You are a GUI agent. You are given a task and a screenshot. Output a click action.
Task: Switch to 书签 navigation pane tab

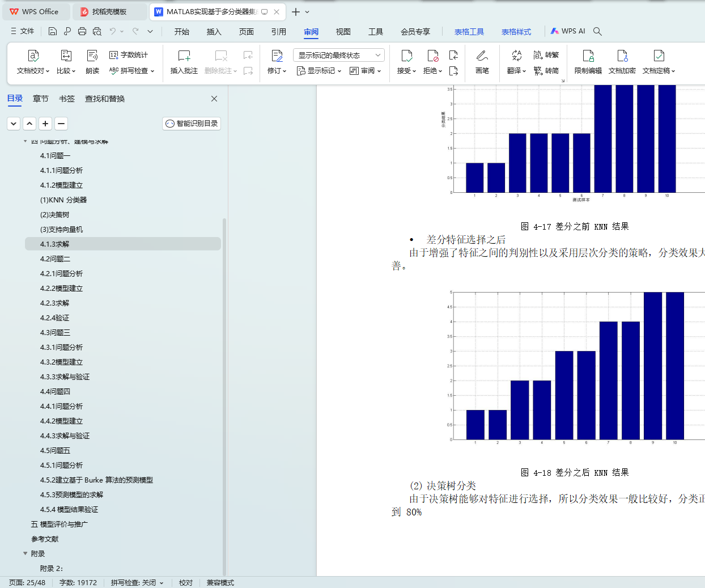pyautogui.click(x=67, y=99)
